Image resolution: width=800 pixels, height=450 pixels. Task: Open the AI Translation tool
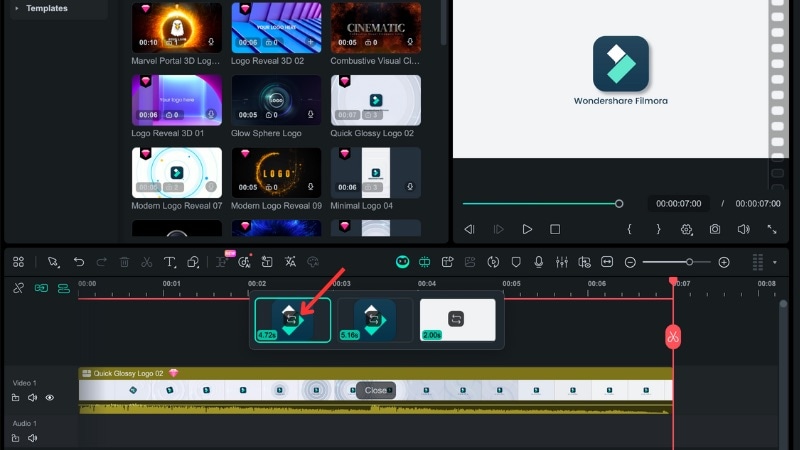(290, 262)
